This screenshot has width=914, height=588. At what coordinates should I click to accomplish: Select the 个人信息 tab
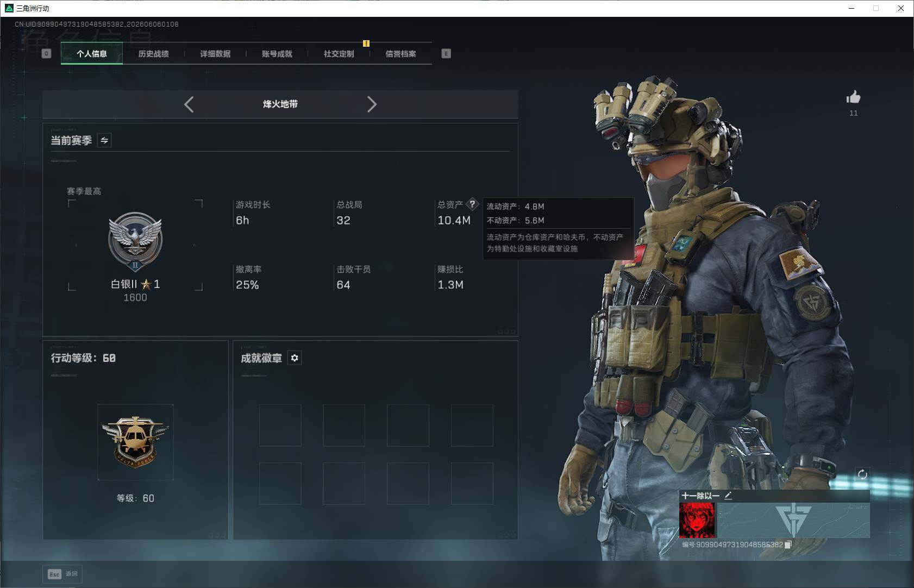92,54
